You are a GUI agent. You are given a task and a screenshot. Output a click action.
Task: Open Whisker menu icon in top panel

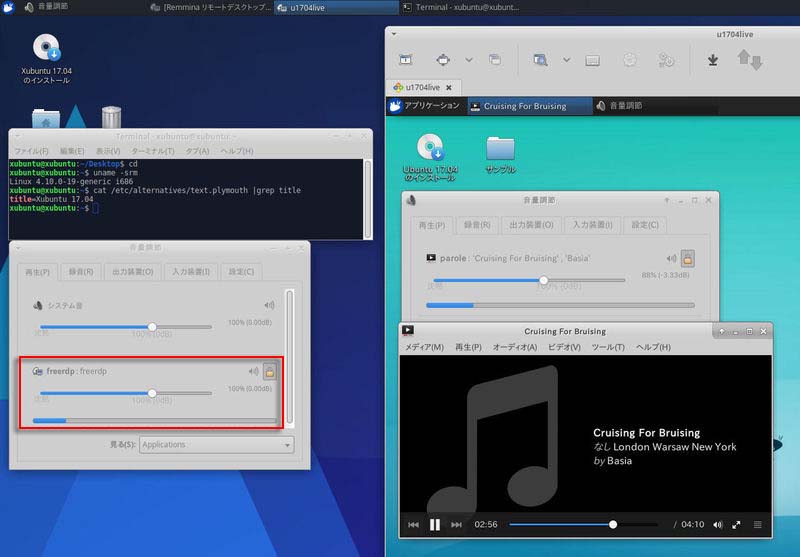click(x=8, y=7)
